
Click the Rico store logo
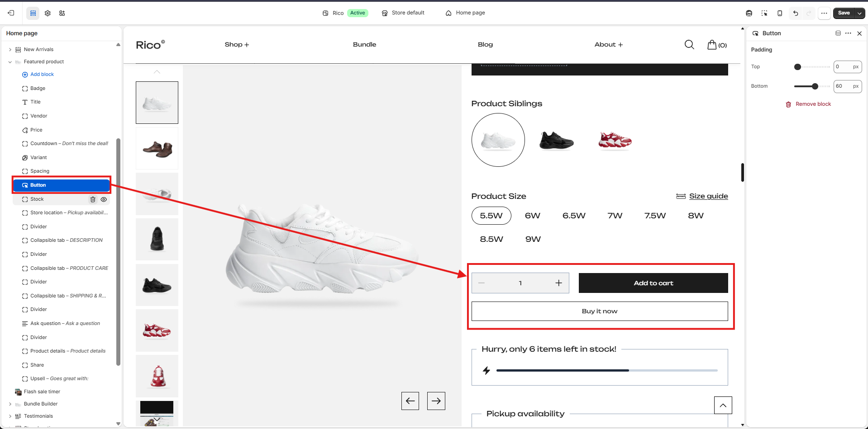[x=150, y=44]
